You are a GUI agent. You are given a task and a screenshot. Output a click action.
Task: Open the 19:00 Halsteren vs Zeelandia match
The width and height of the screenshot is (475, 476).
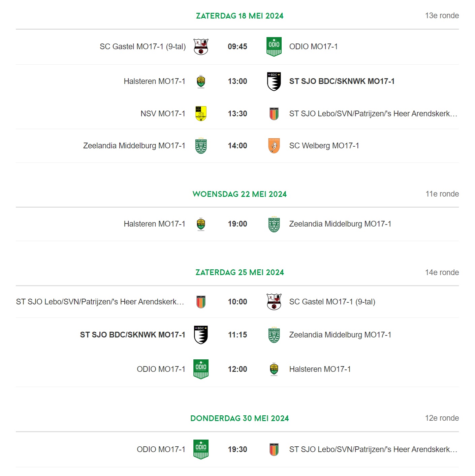[237, 224]
